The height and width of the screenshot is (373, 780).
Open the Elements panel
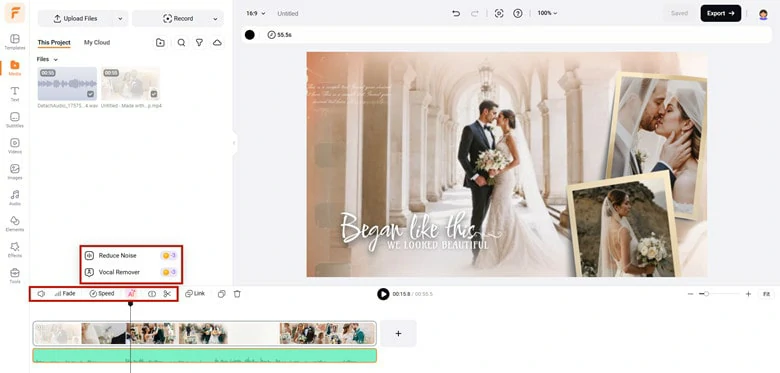click(x=14, y=223)
